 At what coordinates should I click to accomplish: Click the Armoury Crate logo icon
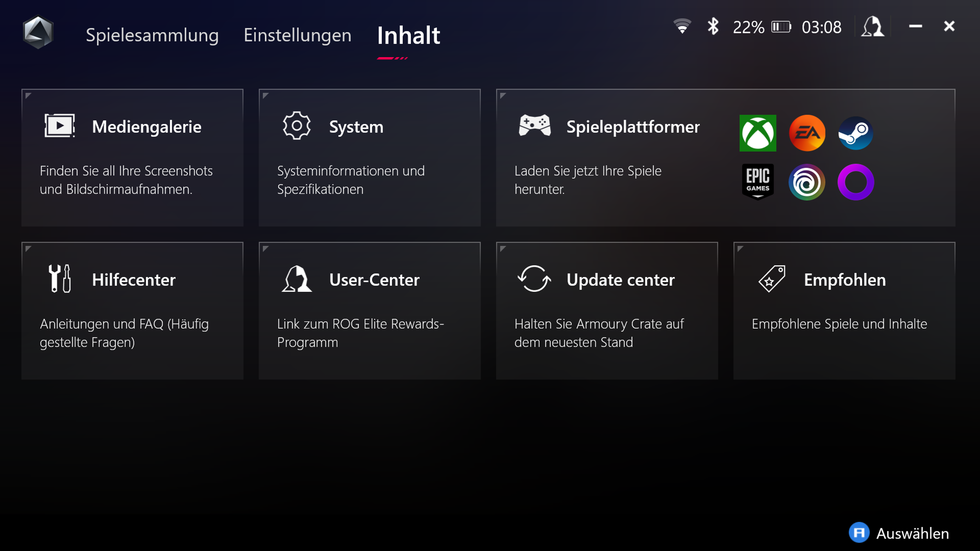[x=38, y=32]
